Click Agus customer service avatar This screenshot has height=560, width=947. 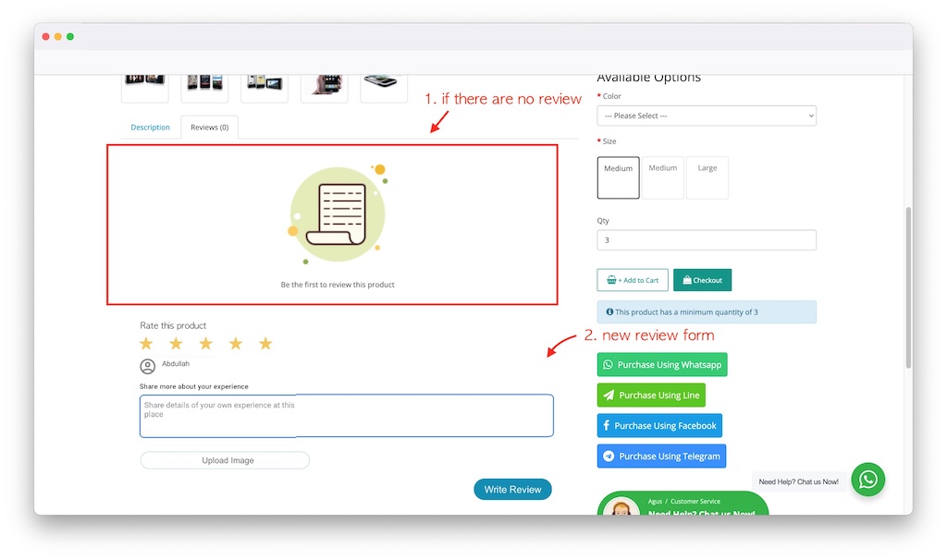pyautogui.click(x=620, y=508)
